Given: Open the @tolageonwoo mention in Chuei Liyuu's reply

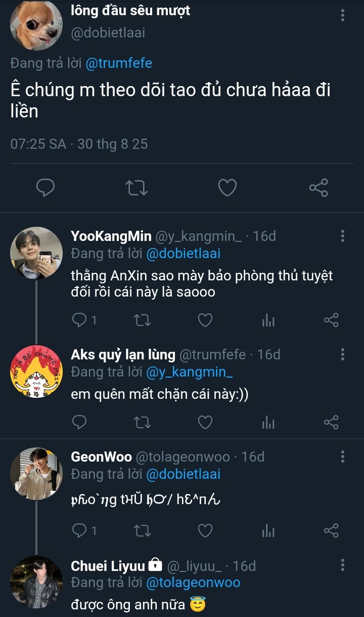Looking at the screenshot, I should [193, 583].
